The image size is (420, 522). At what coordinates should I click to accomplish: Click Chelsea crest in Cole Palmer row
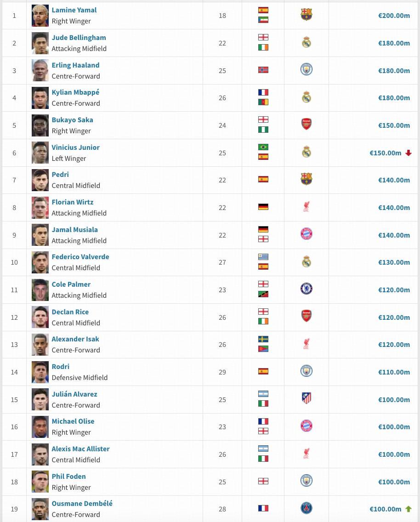(x=306, y=289)
